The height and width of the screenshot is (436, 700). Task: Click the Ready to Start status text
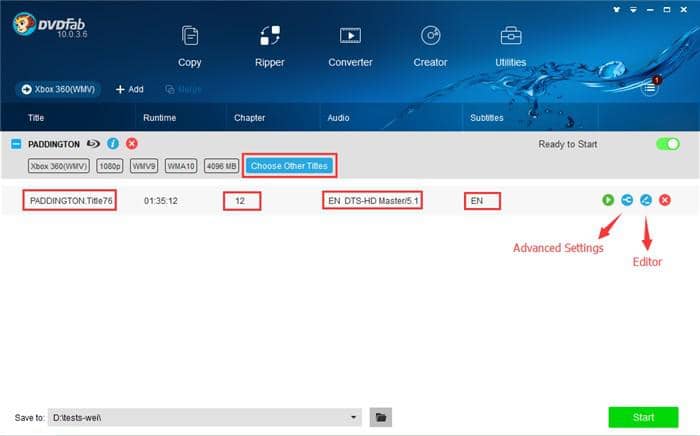pos(567,144)
